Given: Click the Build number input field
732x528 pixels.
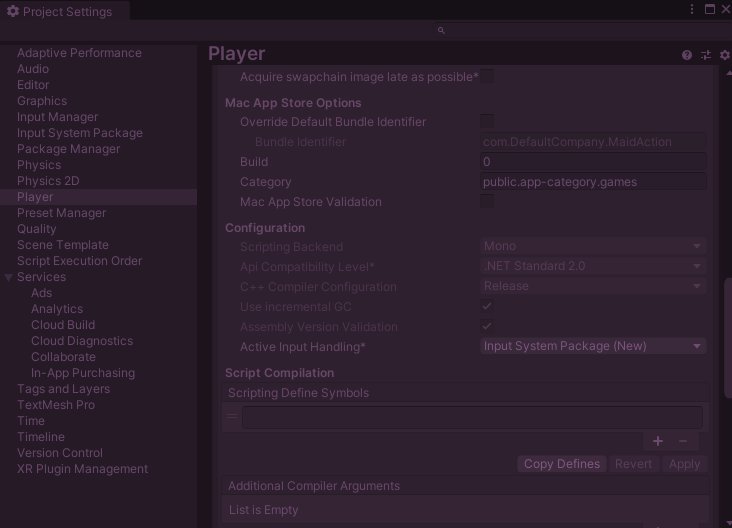Looking at the screenshot, I should 593,162.
